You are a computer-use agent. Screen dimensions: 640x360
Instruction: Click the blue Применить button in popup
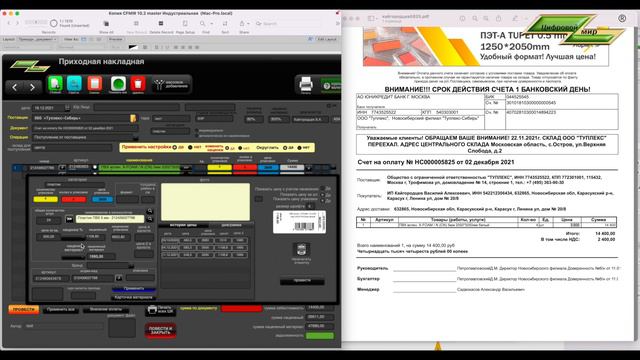pos(134,289)
